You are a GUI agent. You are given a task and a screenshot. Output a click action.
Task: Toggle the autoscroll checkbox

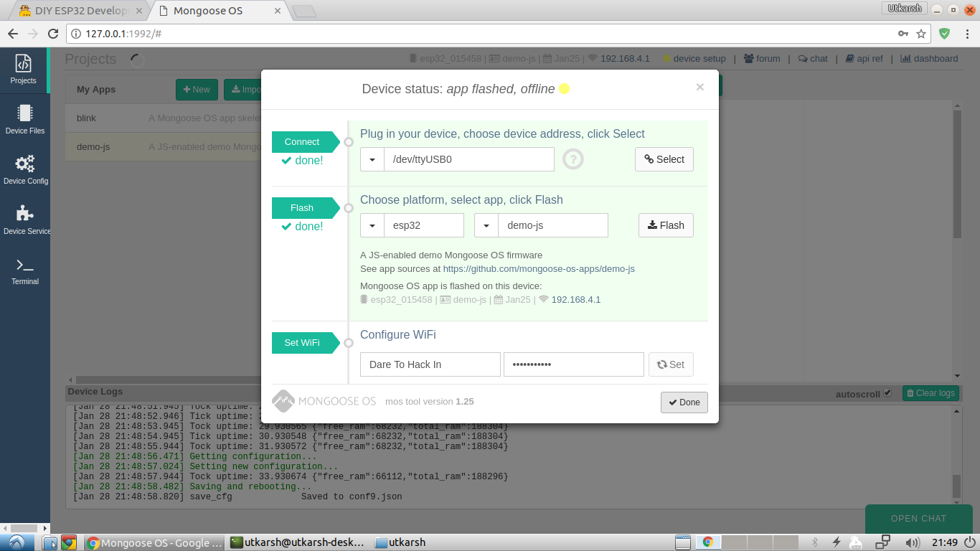887,393
